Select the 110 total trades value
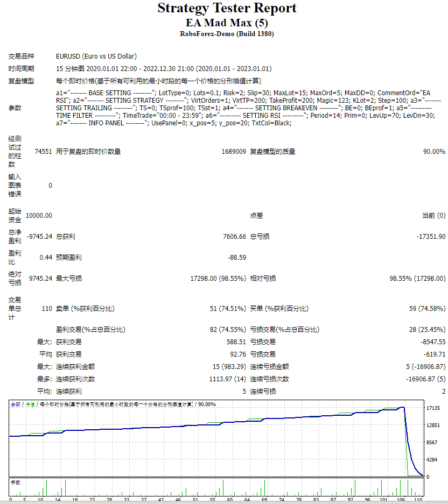 click(47, 309)
